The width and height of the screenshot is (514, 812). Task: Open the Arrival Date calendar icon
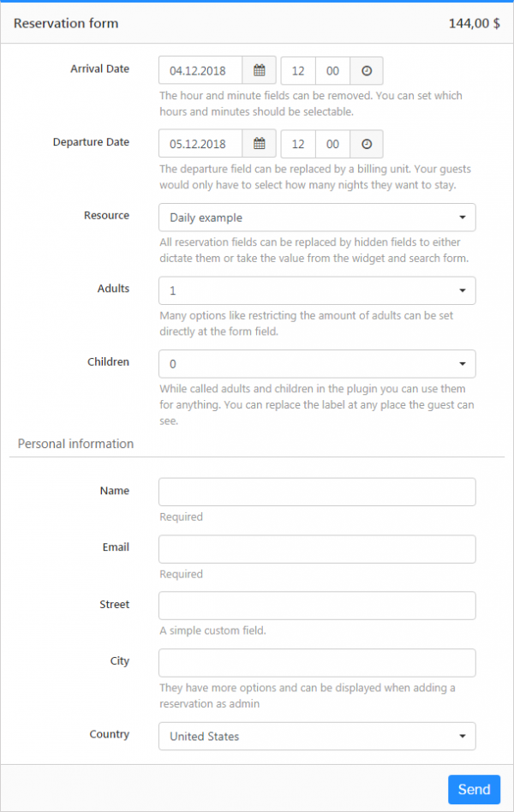tap(259, 70)
